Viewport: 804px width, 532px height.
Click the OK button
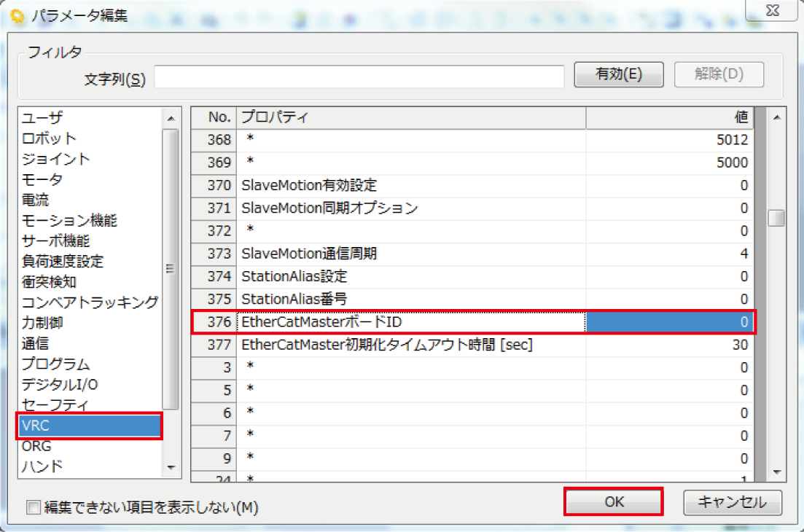click(613, 502)
